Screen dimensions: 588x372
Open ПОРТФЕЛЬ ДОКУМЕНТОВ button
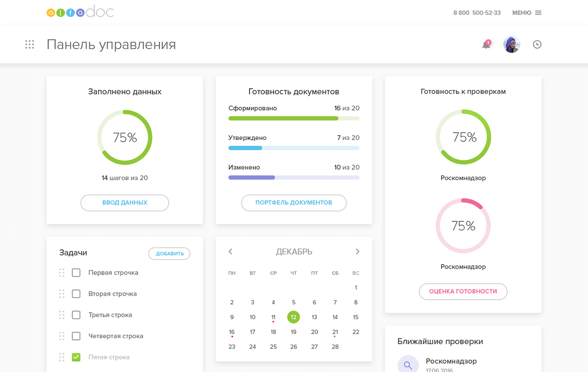(294, 203)
